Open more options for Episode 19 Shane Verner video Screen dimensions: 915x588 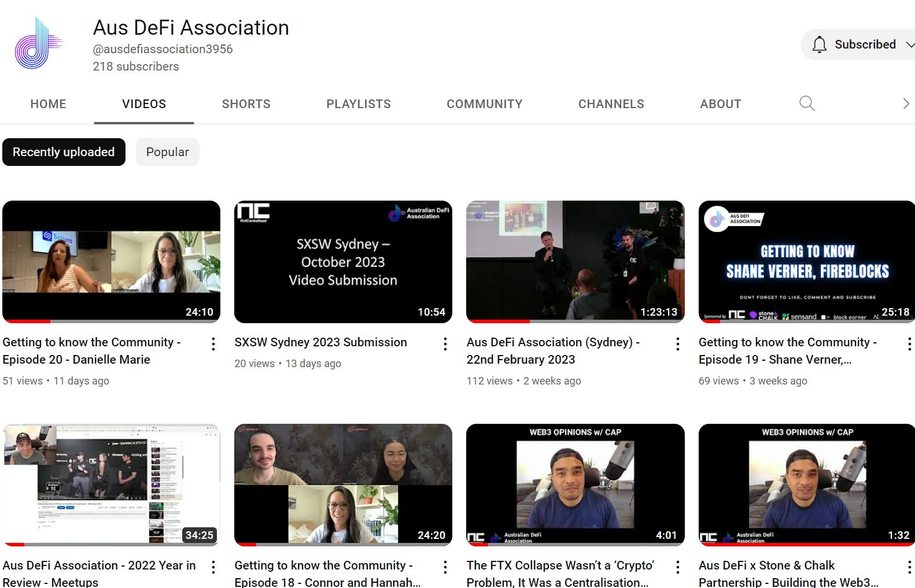tap(909, 344)
